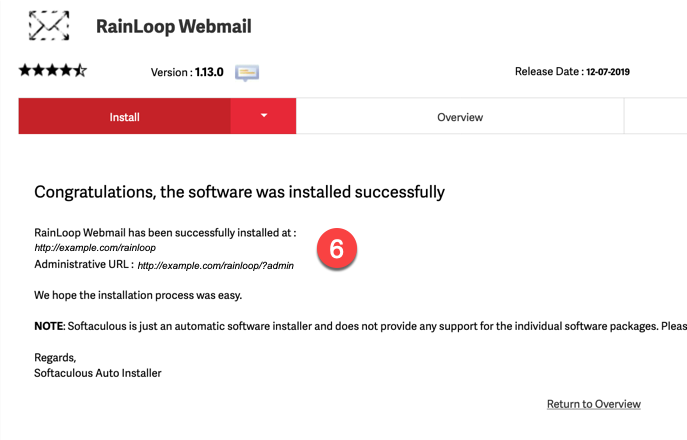Click the Congratulations success heading
The height and width of the screenshot is (440, 687).
click(239, 191)
